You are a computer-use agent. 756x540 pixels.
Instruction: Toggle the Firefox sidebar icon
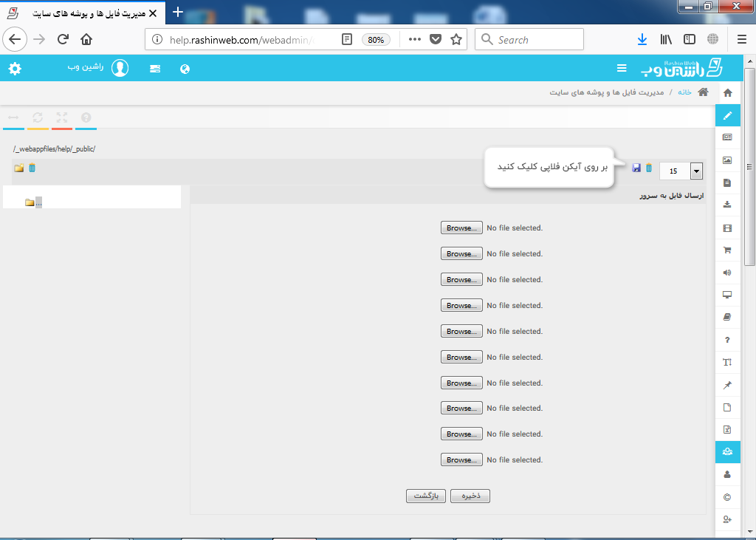point(690,40)
